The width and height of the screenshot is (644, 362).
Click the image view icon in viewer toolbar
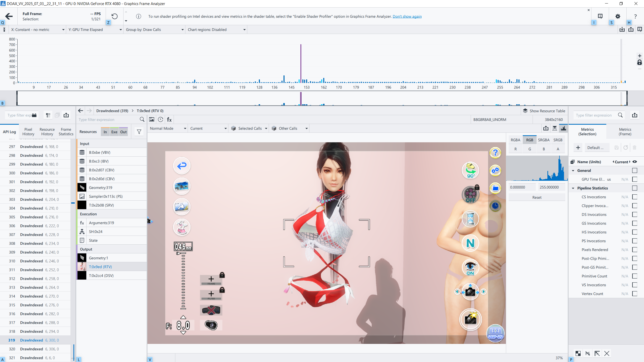coord(152,119)
